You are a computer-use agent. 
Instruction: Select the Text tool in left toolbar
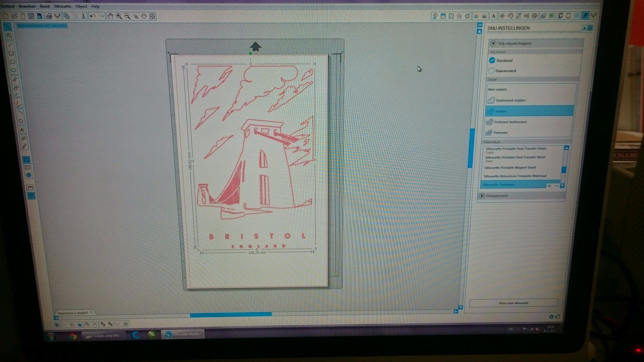tap(22, 130)
